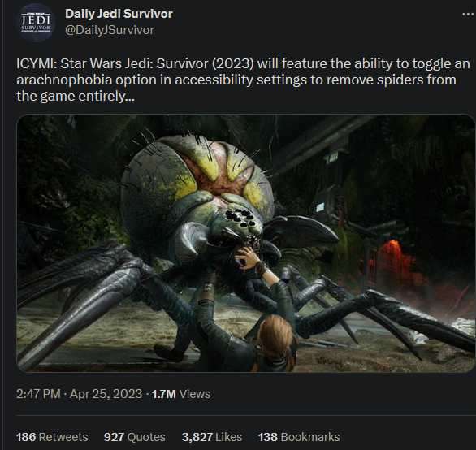Image resolution: width=476 pixels, height=450 pixels.
Task: Click Cal Kestis's head in the picture
Action: point(275,332)
